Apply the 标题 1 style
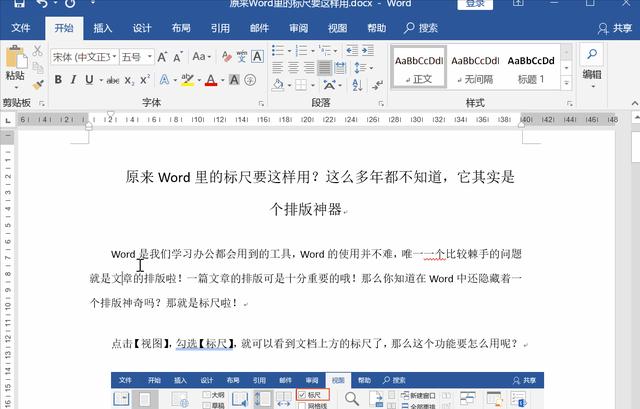Screen dimensions: 640x409 tap(531, 67)
